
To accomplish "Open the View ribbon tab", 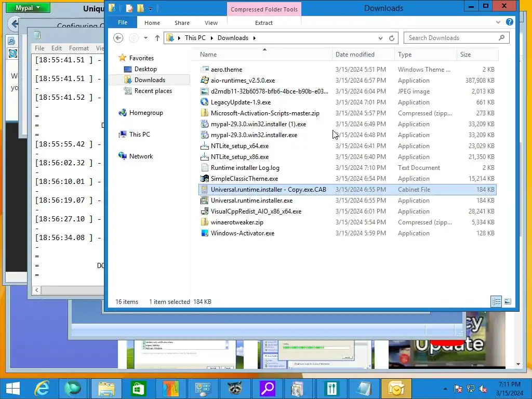I will 211,23.
